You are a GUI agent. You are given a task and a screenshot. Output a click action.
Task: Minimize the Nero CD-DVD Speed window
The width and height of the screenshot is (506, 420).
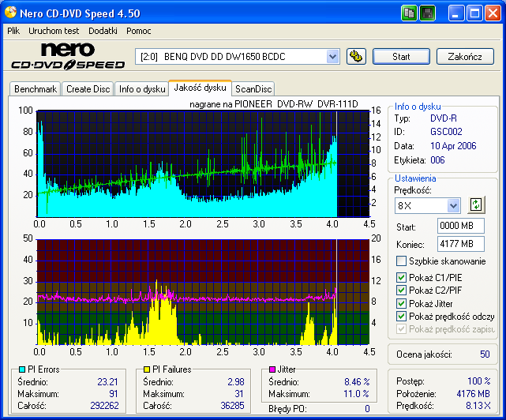[456, 13]
